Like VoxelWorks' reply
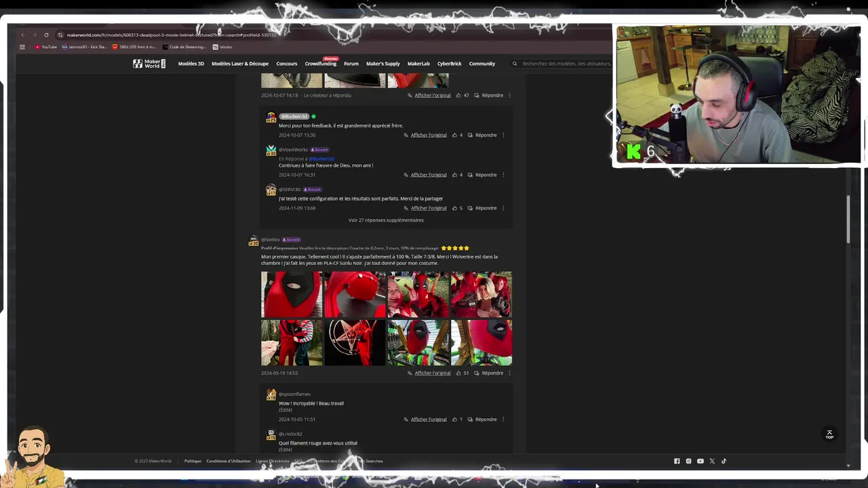 point(454,175)
